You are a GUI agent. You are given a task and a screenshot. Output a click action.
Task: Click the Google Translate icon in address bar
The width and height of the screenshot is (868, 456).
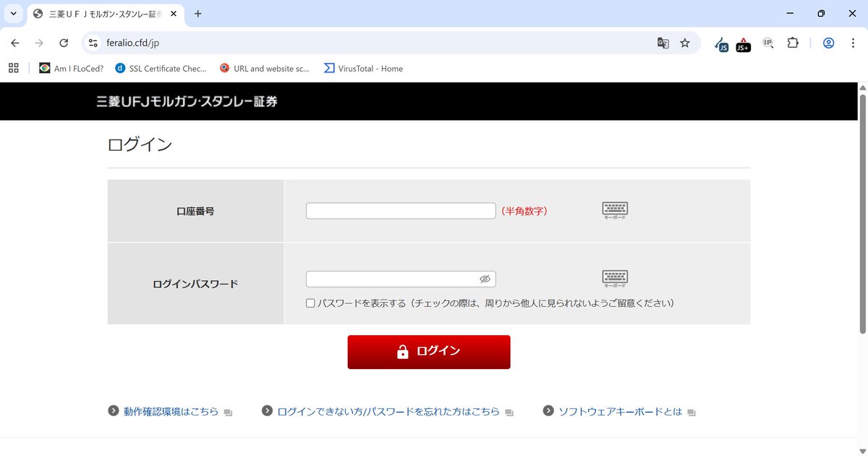coord(663,43)
